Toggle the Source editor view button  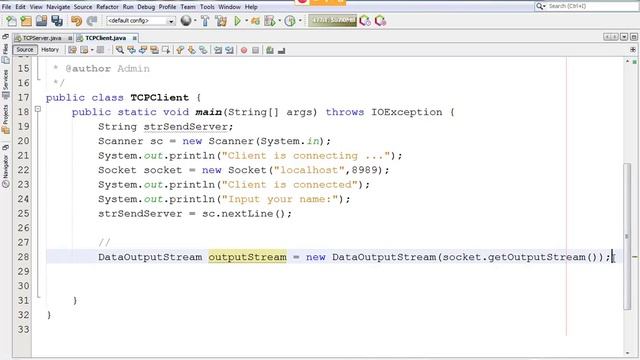25,50
